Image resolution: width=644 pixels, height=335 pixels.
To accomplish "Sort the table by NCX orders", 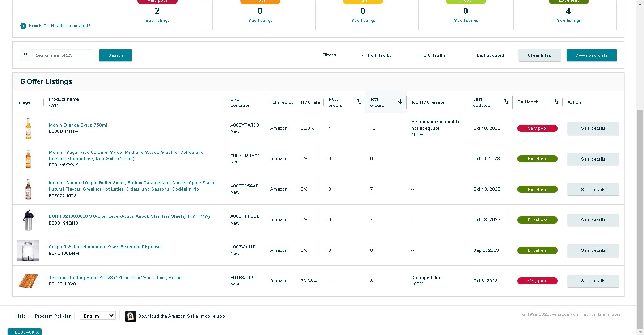I will click(359, 102).
